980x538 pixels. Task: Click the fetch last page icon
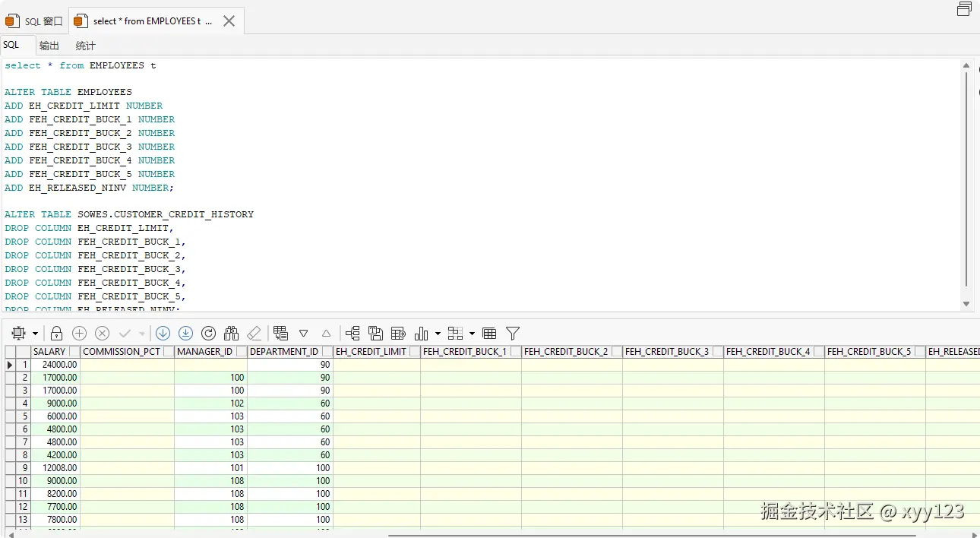coord(185,333)
